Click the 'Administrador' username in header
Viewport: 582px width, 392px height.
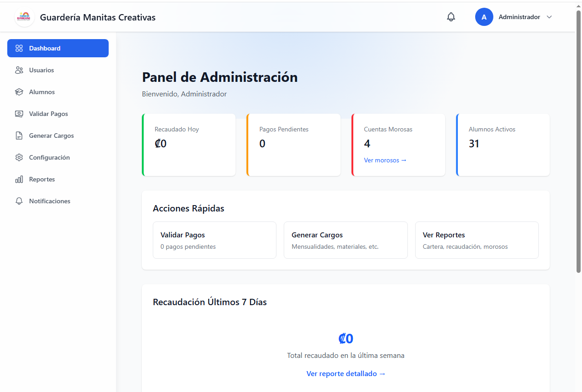[x=519, y=17]
